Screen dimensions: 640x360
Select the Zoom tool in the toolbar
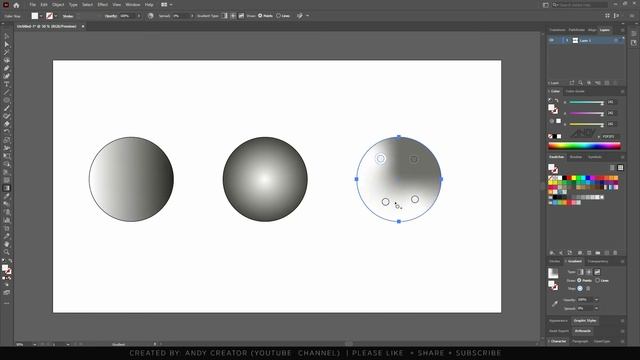pyautogui.click(x=7, y=252)
